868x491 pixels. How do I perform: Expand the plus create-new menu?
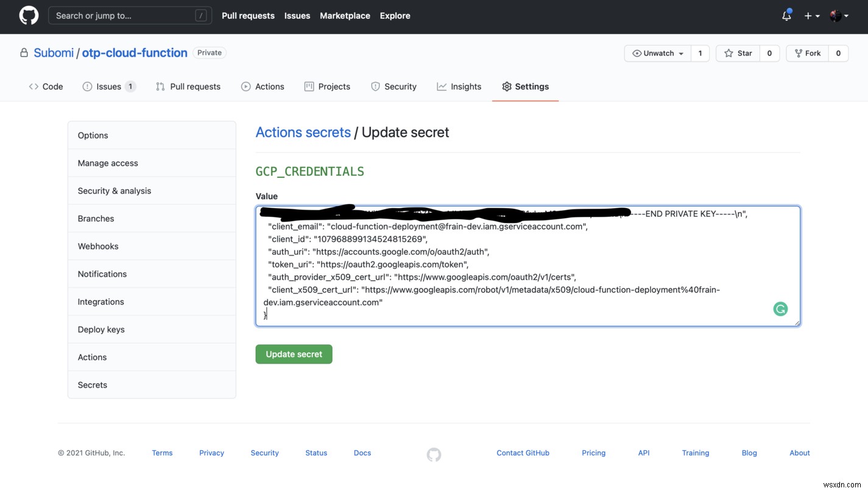click(x=811, y=16)
